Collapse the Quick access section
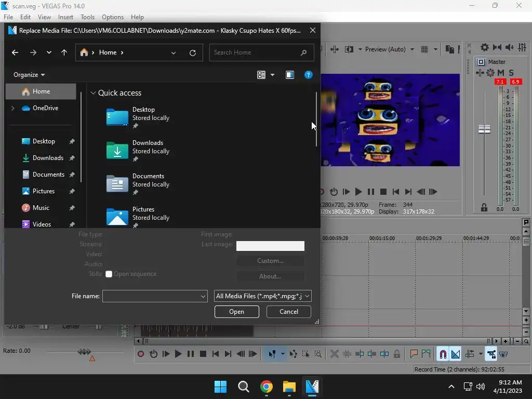The image size is (532, 399). (x=93, y=93)
